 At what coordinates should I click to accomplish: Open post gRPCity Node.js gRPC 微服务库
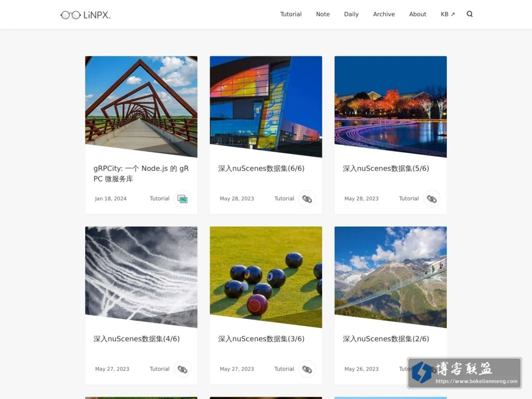[x=141, y=174]
